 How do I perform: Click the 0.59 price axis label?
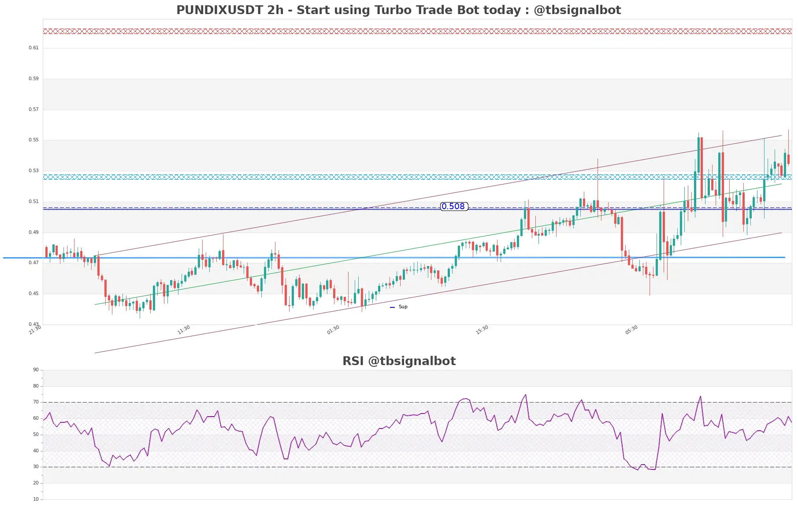click(33, 79)
